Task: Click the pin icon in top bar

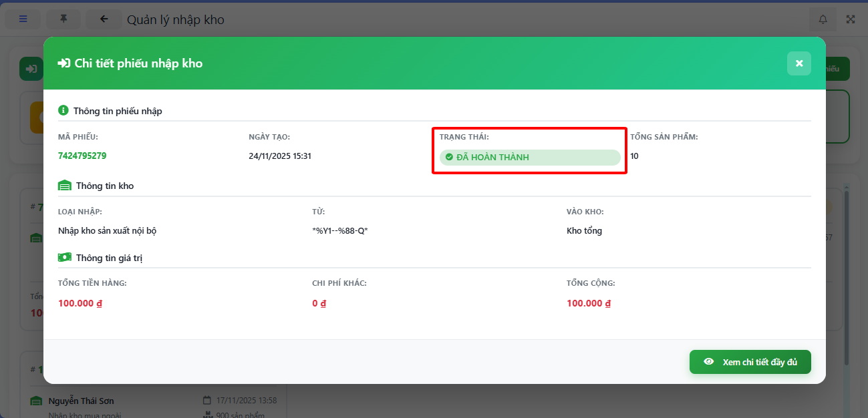Action: (63, 19)
